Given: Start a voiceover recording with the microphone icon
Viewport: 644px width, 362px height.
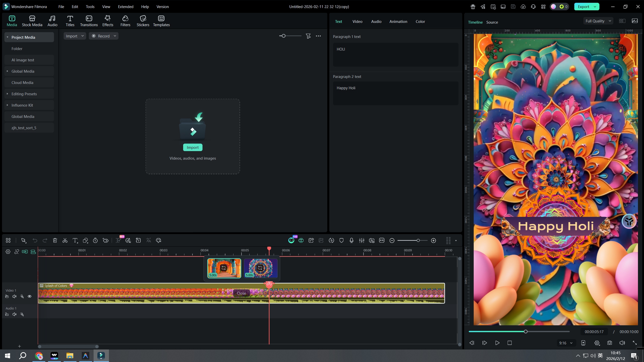Looking at the screenshot, I should coord(351,240).
